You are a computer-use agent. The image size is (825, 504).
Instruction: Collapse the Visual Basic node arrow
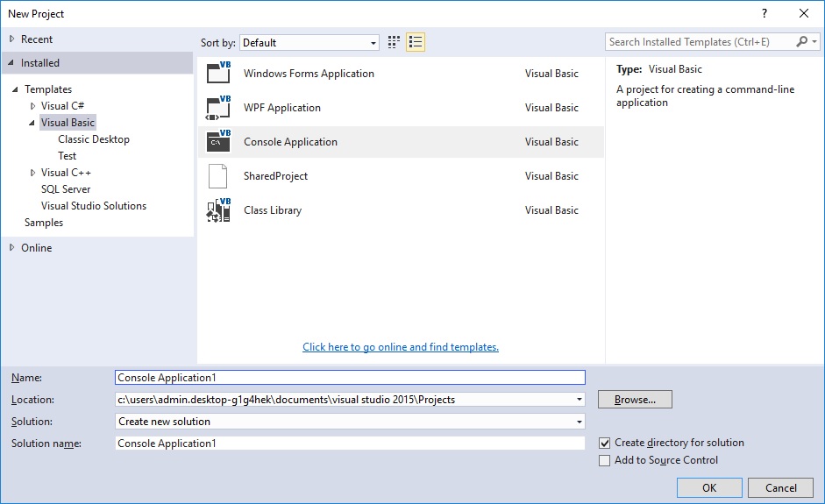[x=32, y=123]
